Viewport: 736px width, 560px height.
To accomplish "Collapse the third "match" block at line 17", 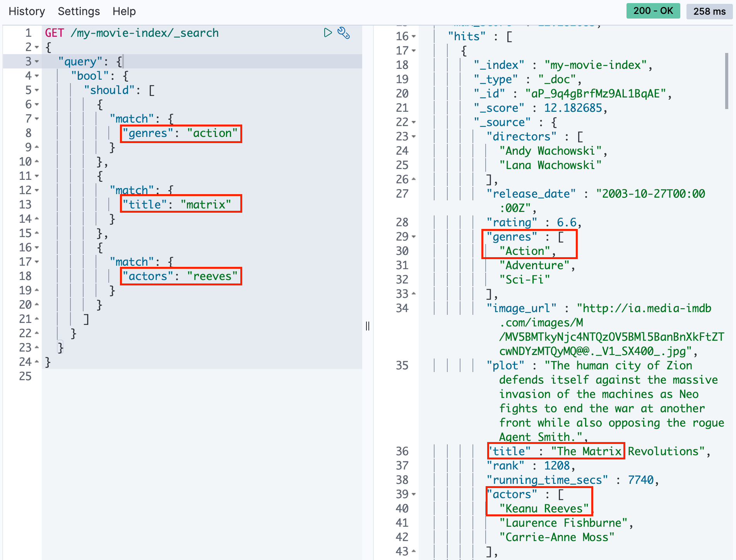I will pyautogui.click(x=37, y=262).
